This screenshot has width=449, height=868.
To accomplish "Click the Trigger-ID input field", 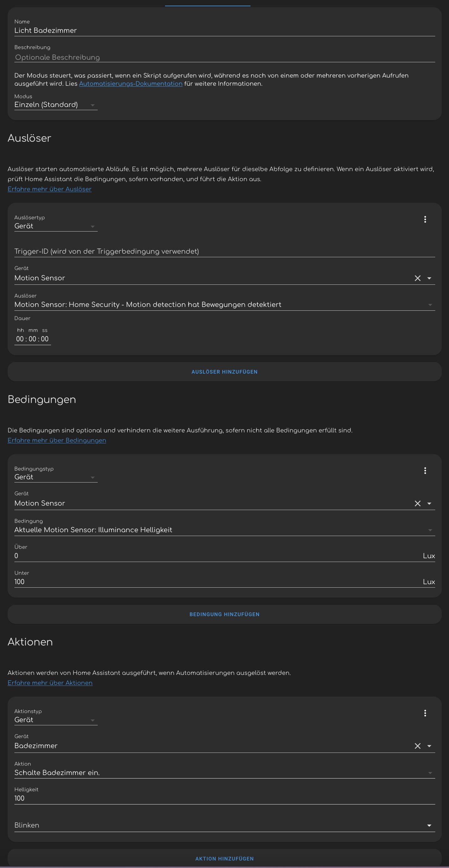I will [x=224, y=251].
